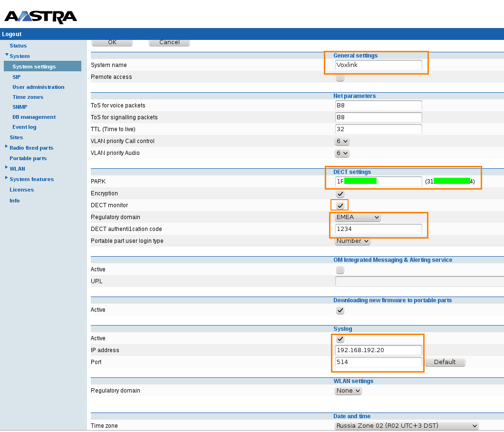Edit the PARK field
Screen dimensions: 504x432
click(378, 182)
